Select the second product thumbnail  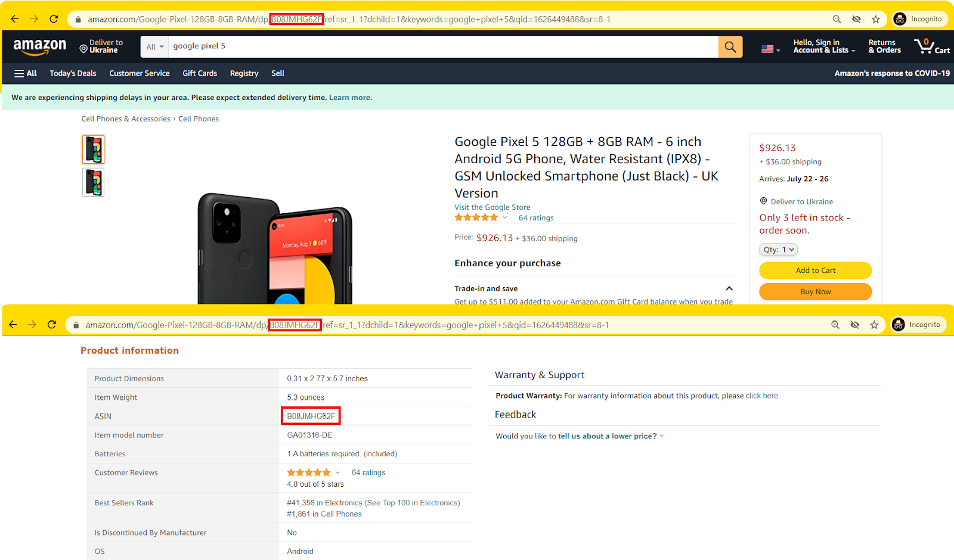(93, 182)
